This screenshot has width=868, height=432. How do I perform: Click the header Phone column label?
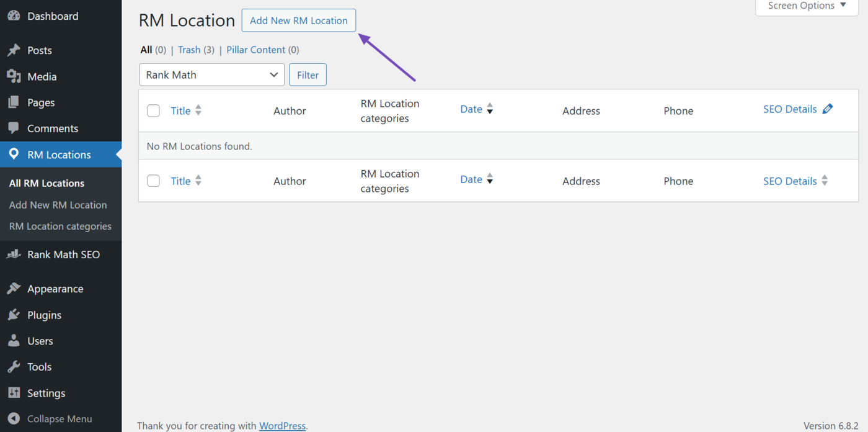678,110
